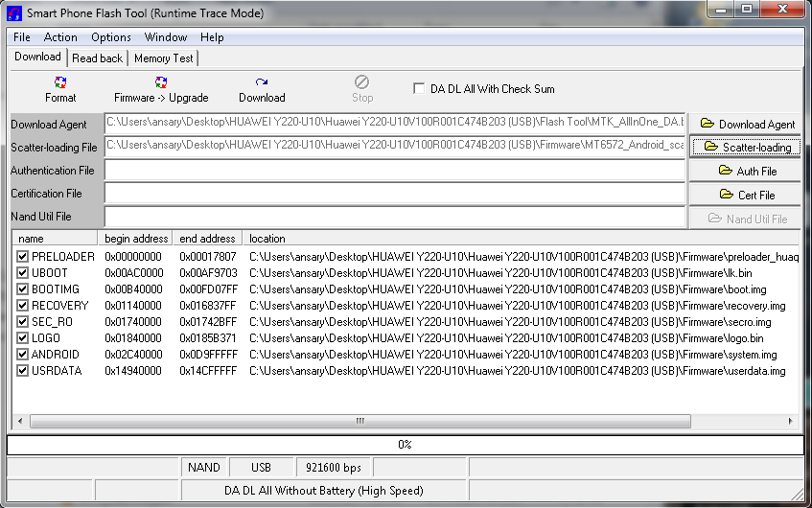Select the lk.bin location path

(x=500, y=273)
